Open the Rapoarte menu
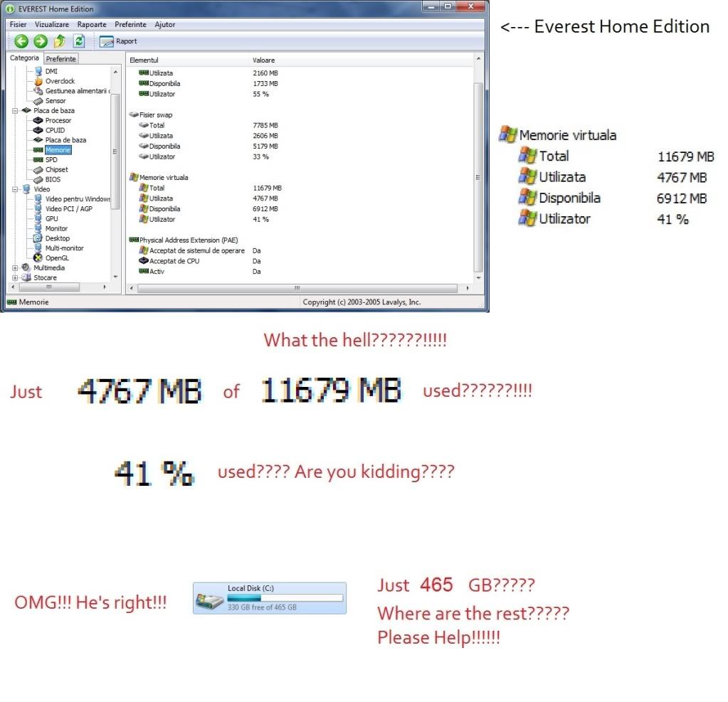 92,25
